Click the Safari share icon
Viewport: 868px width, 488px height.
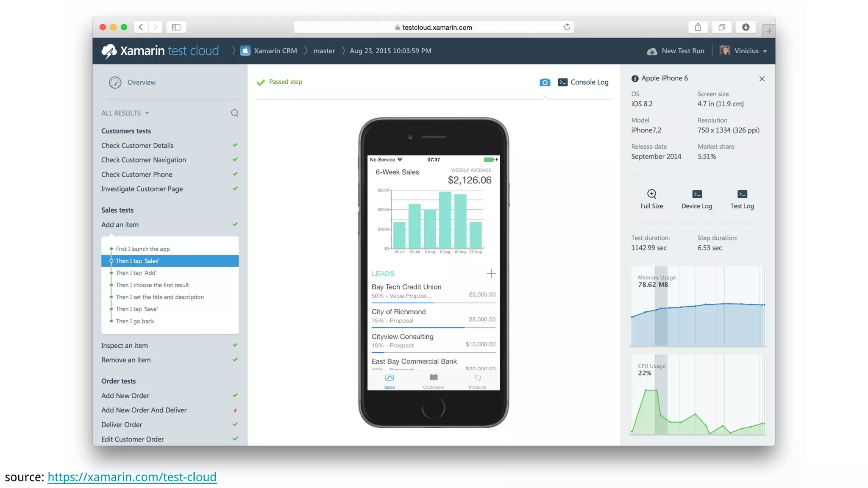point(698,27)
